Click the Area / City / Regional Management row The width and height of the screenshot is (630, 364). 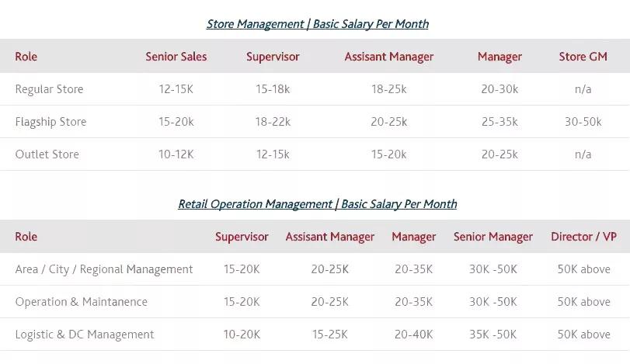pyautogui.click(x=104, y=269)
